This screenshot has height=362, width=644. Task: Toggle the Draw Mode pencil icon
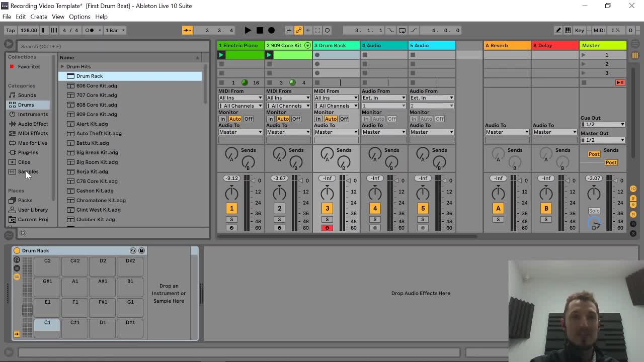coord(558,30)
